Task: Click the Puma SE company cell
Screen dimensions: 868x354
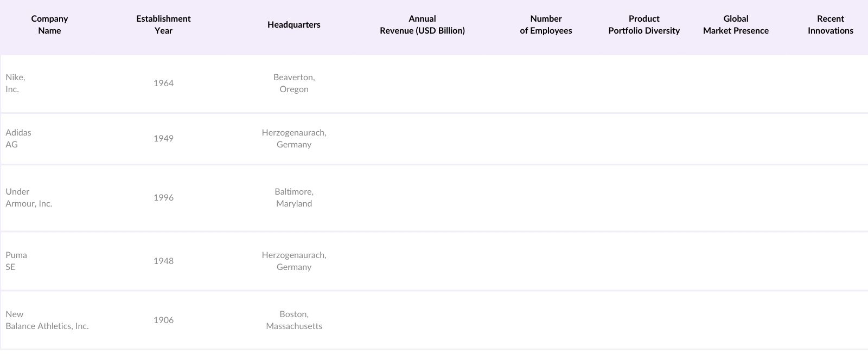Action: pos(16,261)
